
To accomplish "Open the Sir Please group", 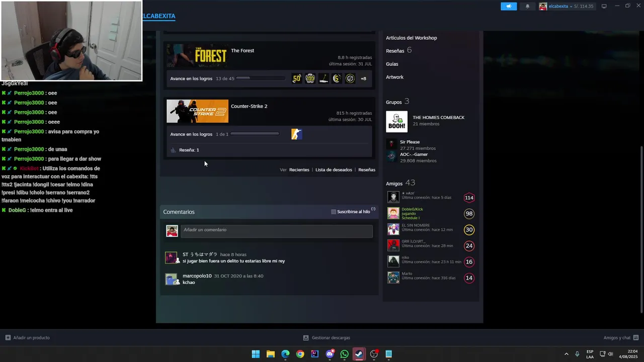I will tap(410, 142).
